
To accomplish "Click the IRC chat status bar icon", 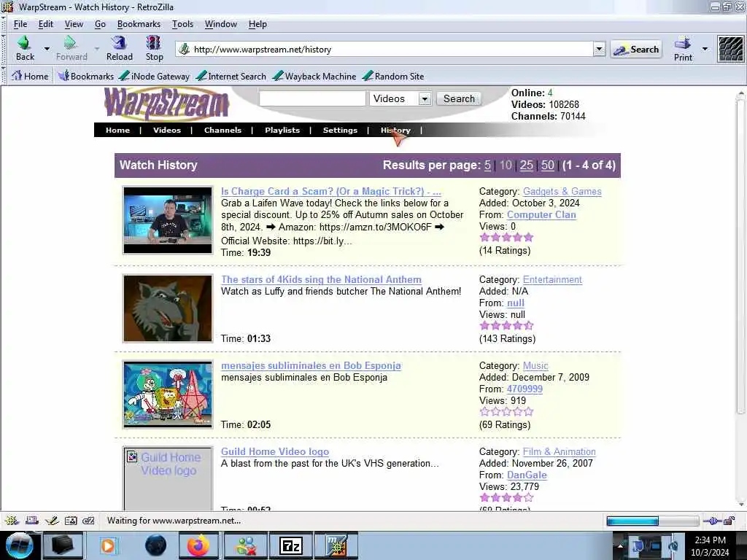I will click(x=88, y=521).
